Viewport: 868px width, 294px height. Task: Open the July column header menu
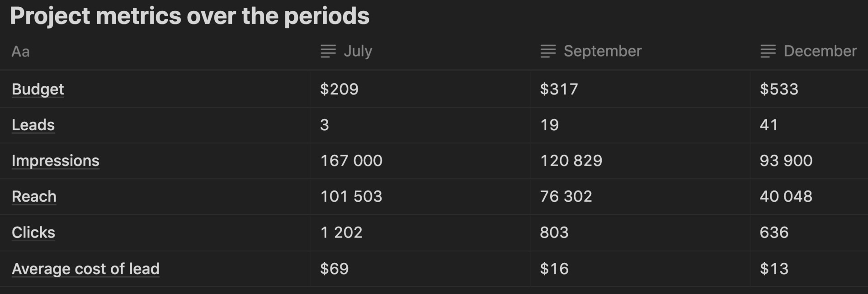pos(358,51)
